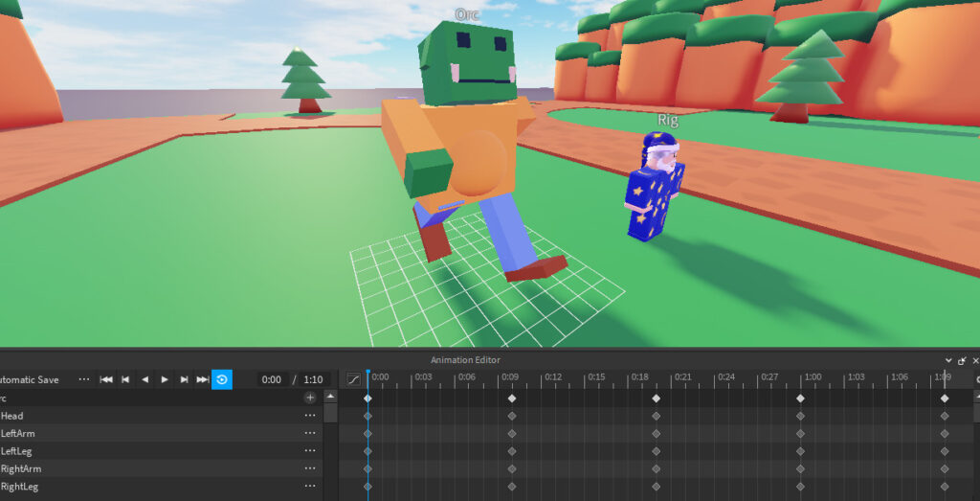Click the Automatic Save animation name
This screenshot has width=980, height=501.
point(28,379)
